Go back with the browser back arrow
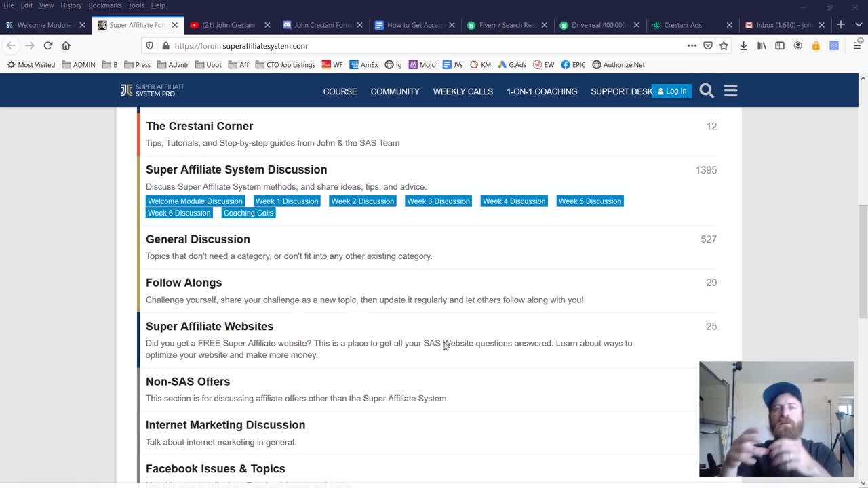Image resolution: width=868 pixels, height=488 pixels. click(x=12, y=45)
